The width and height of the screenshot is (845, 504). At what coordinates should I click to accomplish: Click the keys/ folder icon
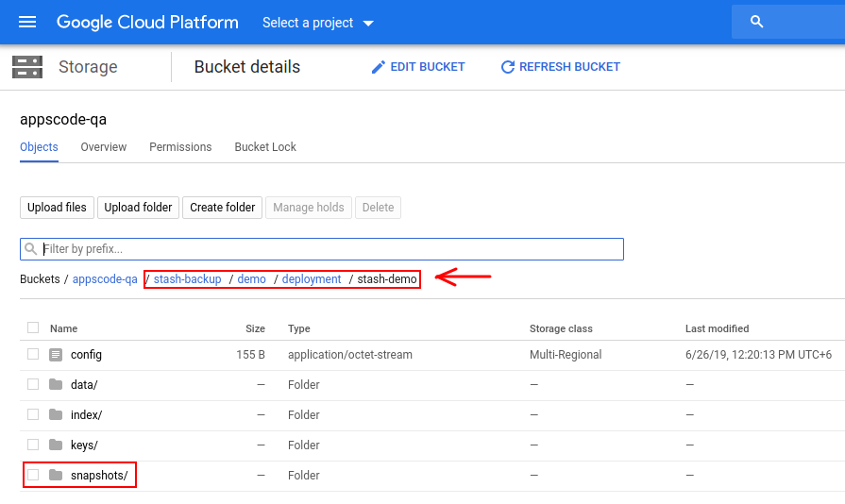click(x=56, y=445)
